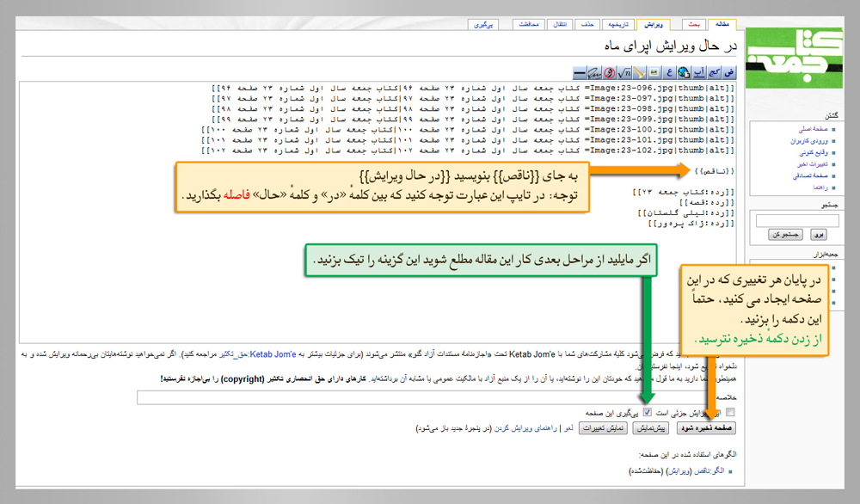Insert external link globe icon
This screenshot has width=860, height=504.
tap(684, 72)
